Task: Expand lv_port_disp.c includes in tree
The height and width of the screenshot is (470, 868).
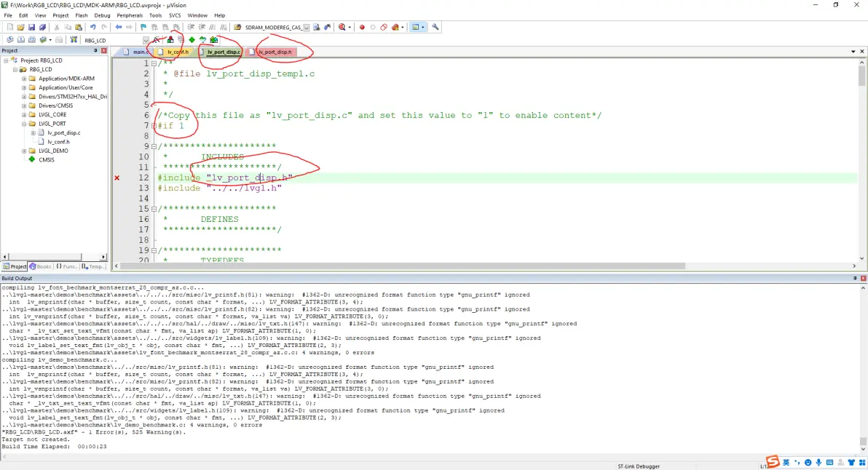Action: pyautogui.click(x=33, y=132)
